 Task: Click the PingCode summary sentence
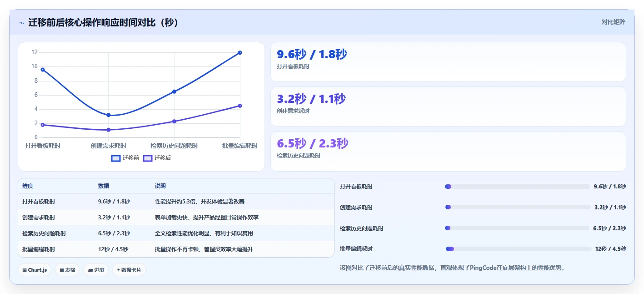coord(452,268)
